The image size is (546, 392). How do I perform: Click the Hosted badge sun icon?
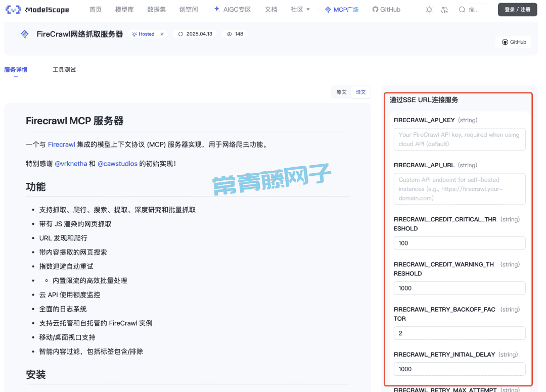pyautogui.click(x=134, y=34)
